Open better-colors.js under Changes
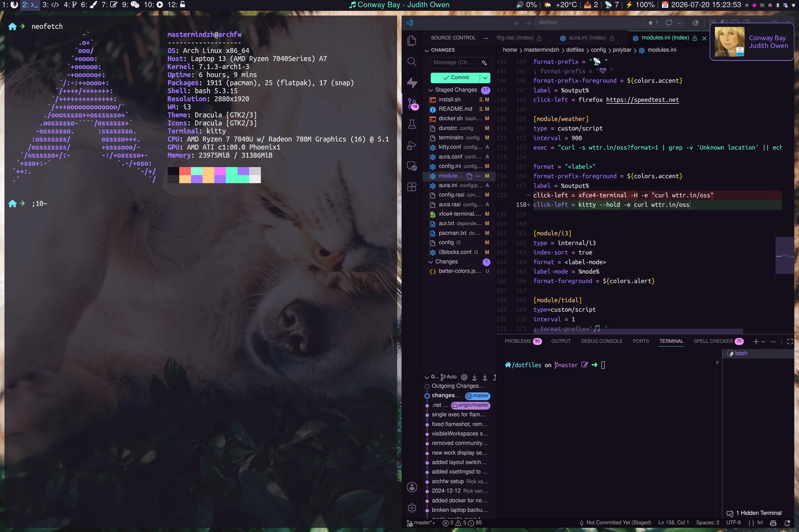The width and height of the screenshot is (799, 532). coord(460,271)
